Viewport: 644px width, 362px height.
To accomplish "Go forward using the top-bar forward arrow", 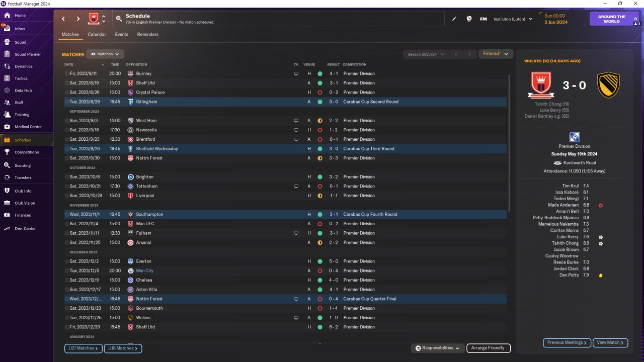I will tap(78, 19).
